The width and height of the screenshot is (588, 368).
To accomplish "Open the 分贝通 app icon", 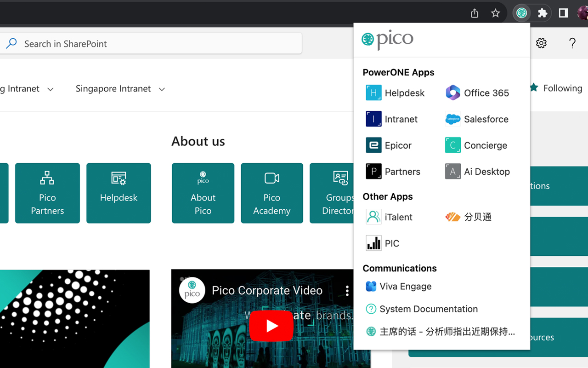I will [453, 217].
